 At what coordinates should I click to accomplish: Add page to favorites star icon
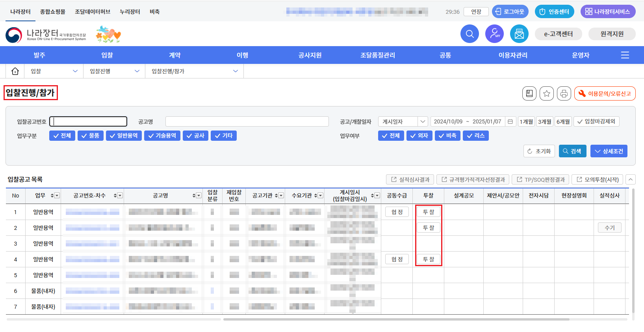(x=547, y=93)
